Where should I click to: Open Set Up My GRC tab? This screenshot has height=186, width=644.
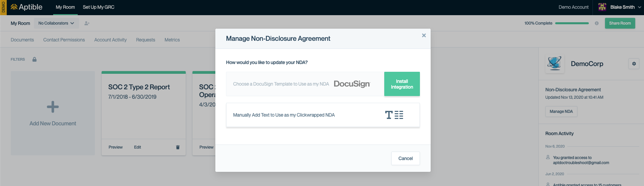(99, 7)
